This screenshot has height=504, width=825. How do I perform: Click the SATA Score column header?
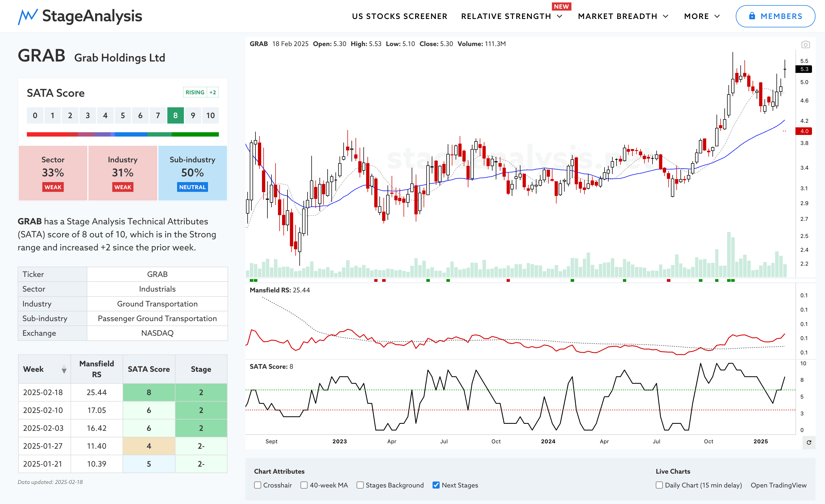pos(149,369)
